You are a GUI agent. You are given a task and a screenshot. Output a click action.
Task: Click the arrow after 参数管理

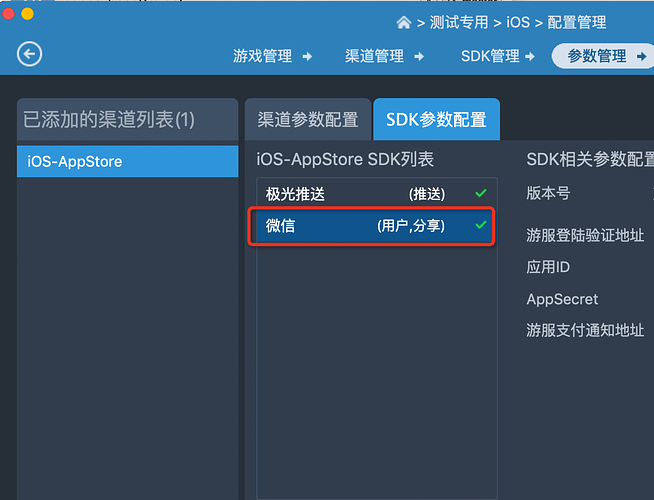coord(641,56)
